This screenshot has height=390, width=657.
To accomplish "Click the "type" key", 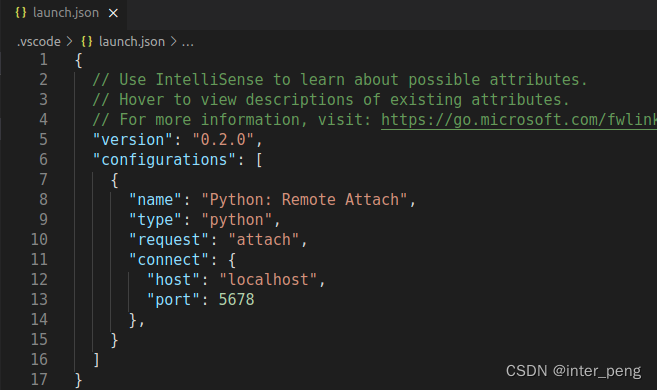I will point(155,220).
